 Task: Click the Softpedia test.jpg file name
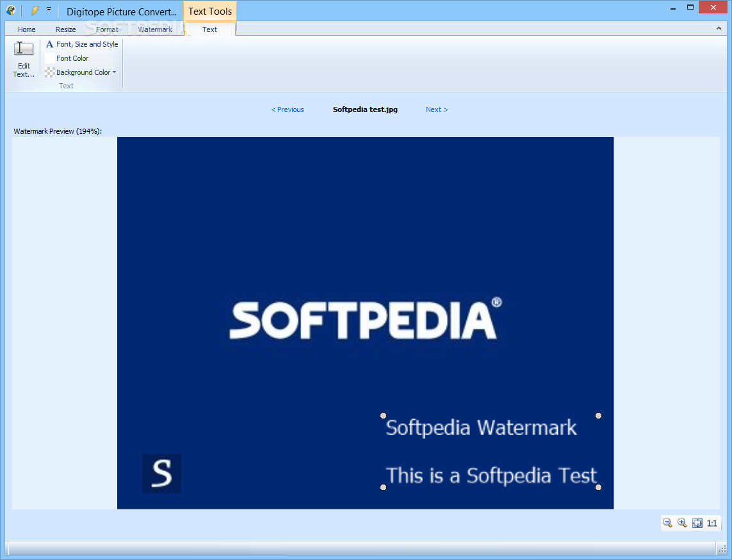pos(365,109)
